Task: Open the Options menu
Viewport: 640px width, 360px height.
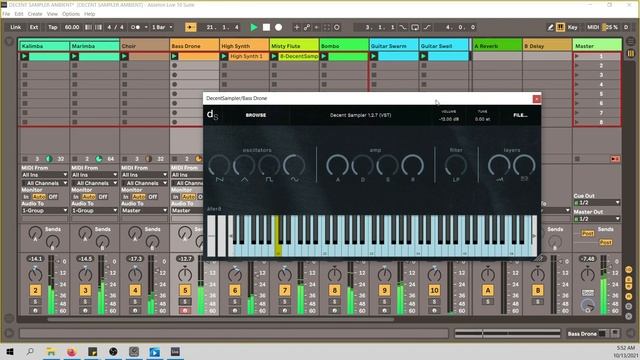Action: pos(71,14)
